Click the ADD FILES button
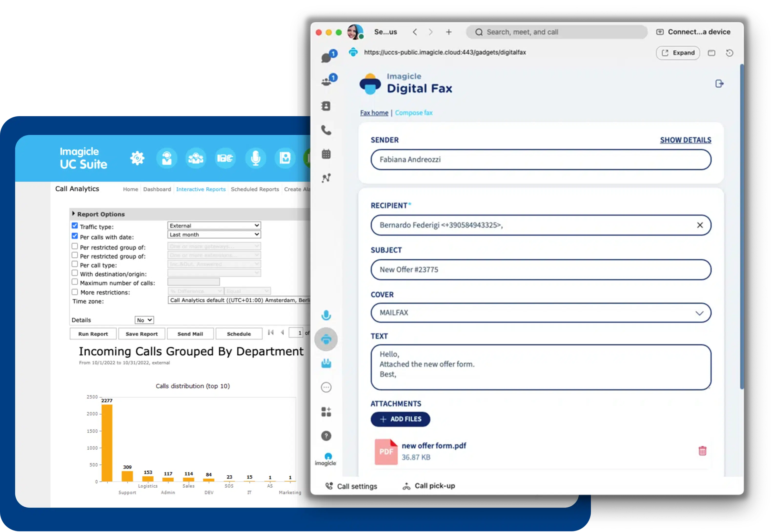780x532 pixels. (x=400, y=419)
